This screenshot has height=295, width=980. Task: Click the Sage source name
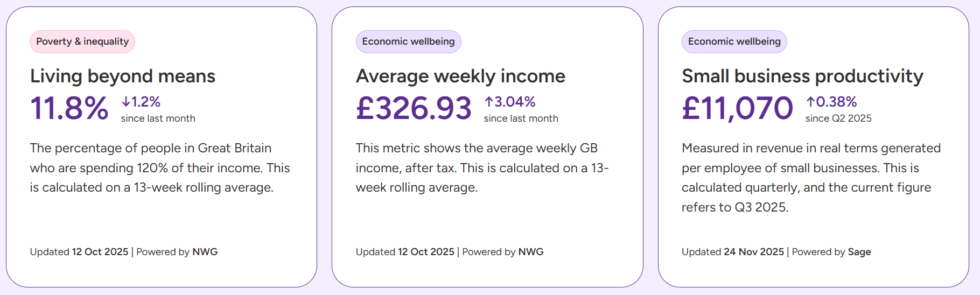coord(859,251)
